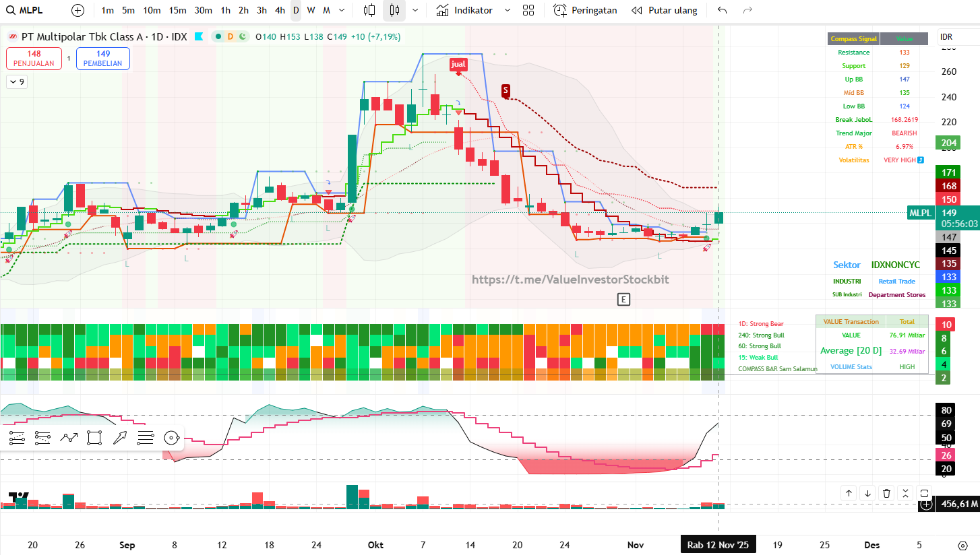
Task: Open the layout grid templates icon
Action: [528, 10]
